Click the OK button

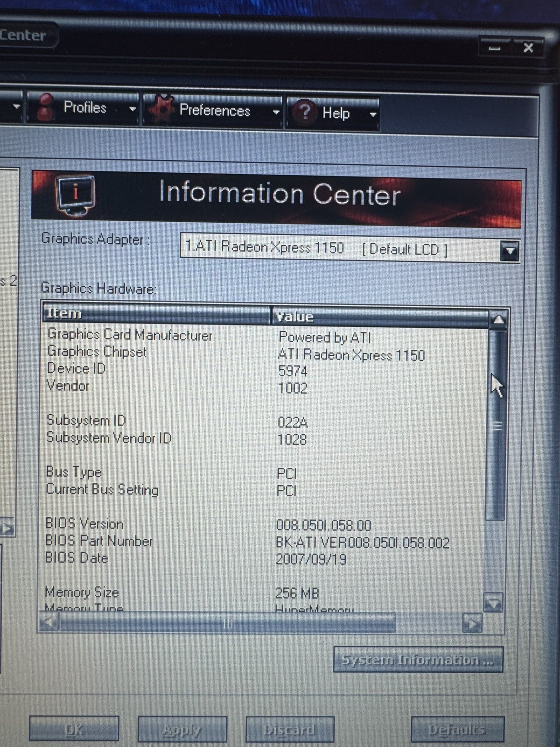74,729
